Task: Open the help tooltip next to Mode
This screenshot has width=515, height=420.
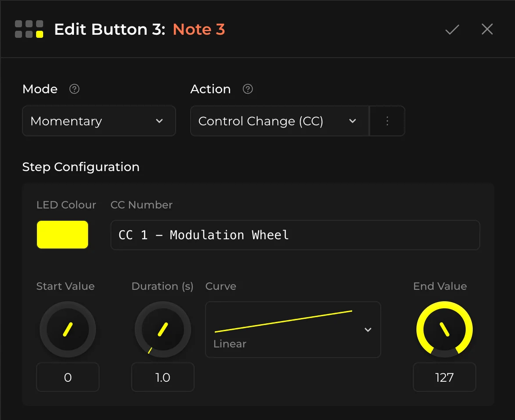Action: (74, 89)
